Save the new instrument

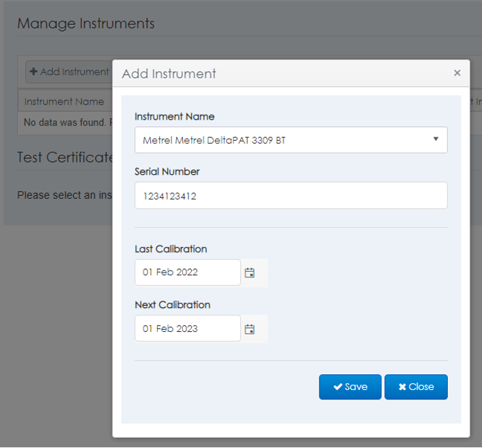coord(350,387)
